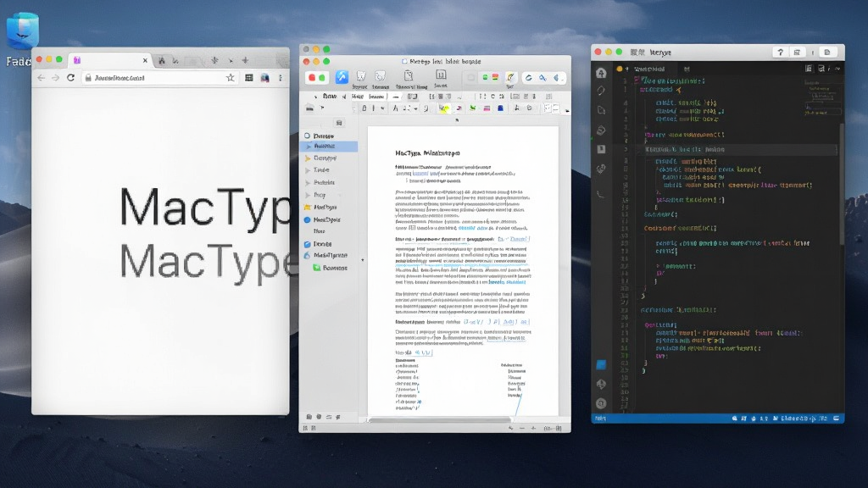Click the code editor minimap scrollbar
This screenshot has height=488, width=868.
841,183
